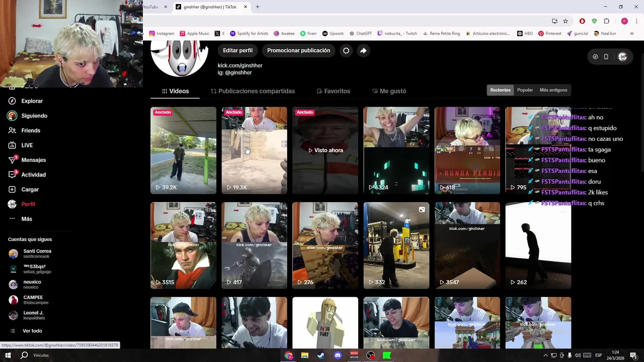Open the video labeled Visto ahora
Viewport: 644px width, 362px height.
[x=325, y=150]
